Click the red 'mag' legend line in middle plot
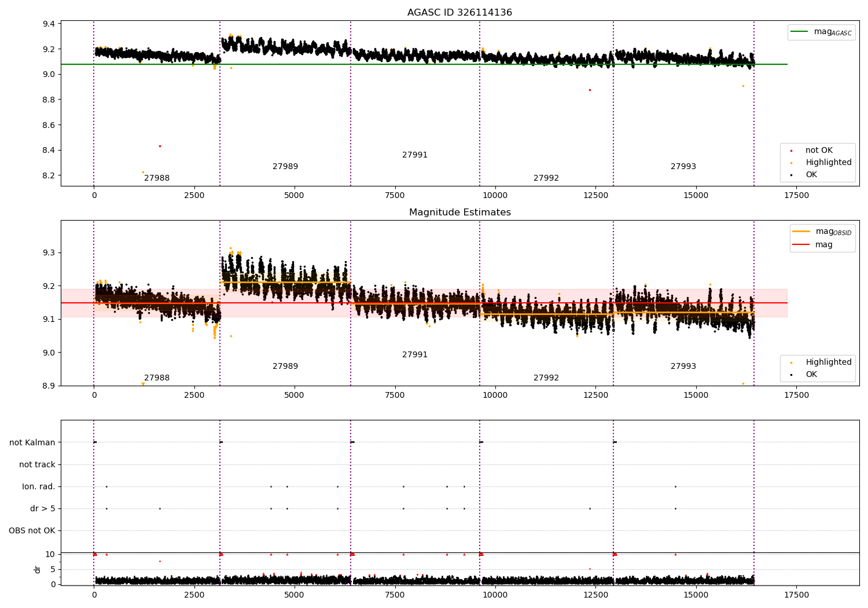The width and height of the screenshot is (868, 608). 801,245
